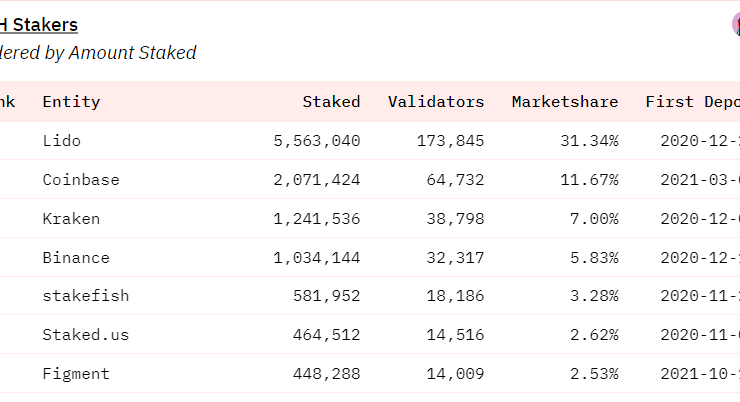Click staked value 464,512
The width and height of the screenshot is (740, 402).
pos(327,335)
